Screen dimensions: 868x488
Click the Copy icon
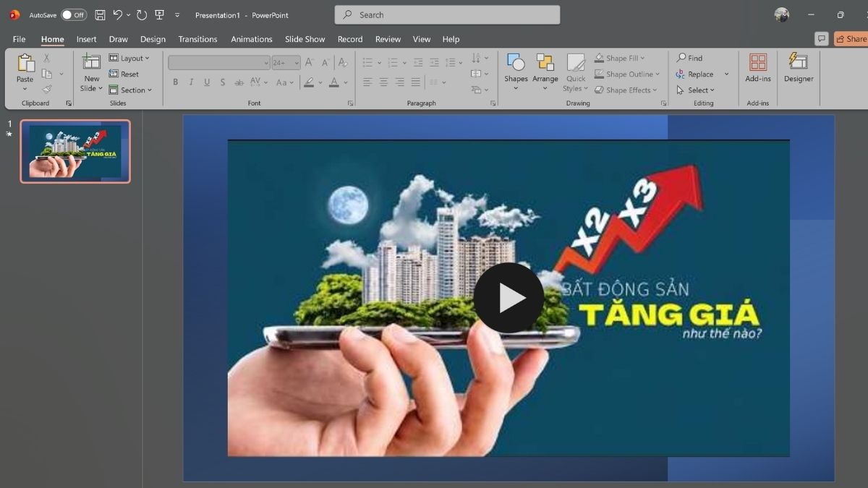[x=47, y=74]
